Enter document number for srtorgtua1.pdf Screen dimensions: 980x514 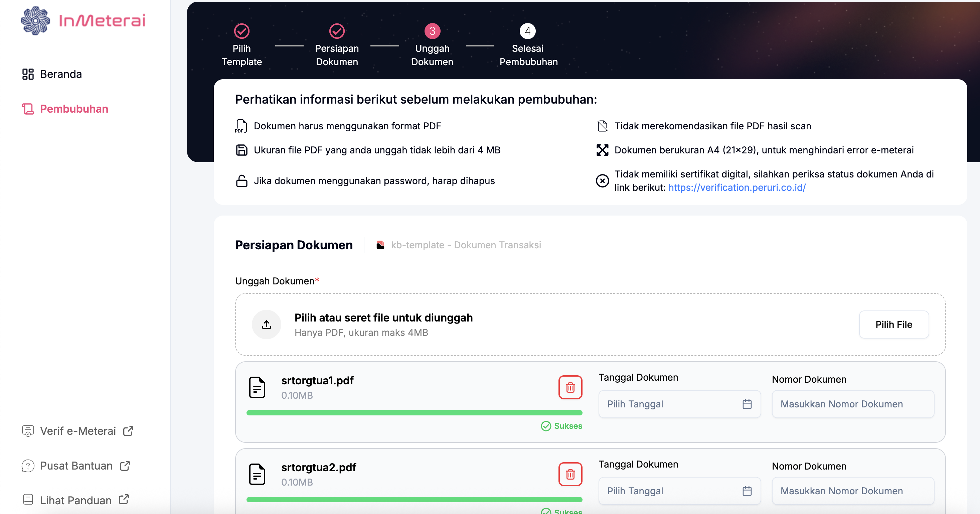pyautogui.click(x=852, y=404)
